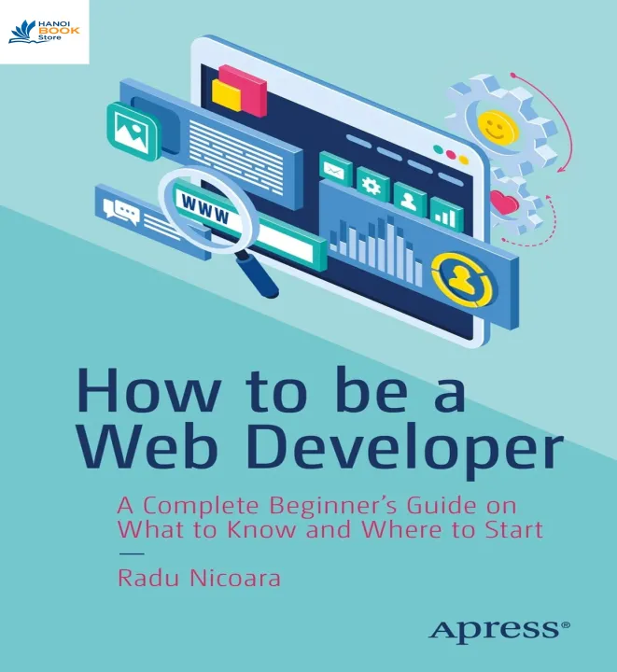Click the author name Radu Nicoara
The width and height of the screenshot is (617, 672).
(x=199, y=578)
